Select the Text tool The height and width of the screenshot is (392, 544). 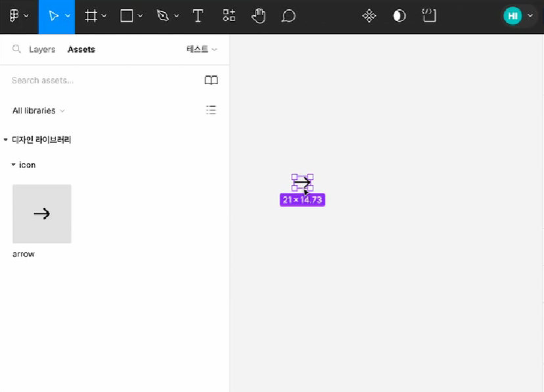click(198, 16)
